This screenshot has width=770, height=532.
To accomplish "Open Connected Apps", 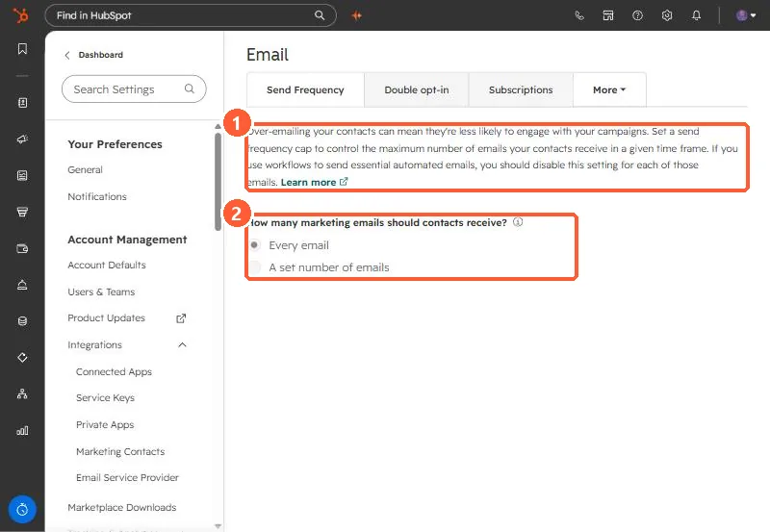I will pos(114,372).
